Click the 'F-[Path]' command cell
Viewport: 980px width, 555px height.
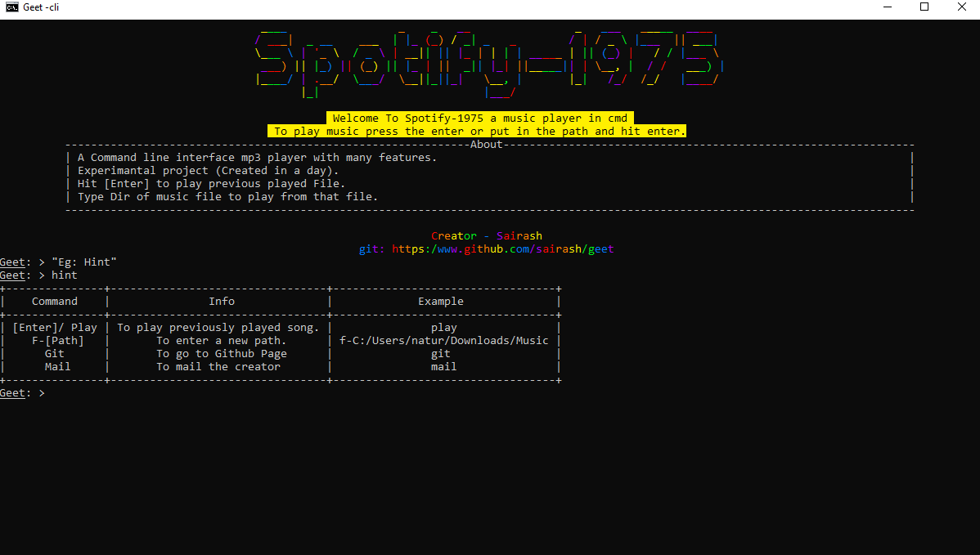click(x=57, y=341)
